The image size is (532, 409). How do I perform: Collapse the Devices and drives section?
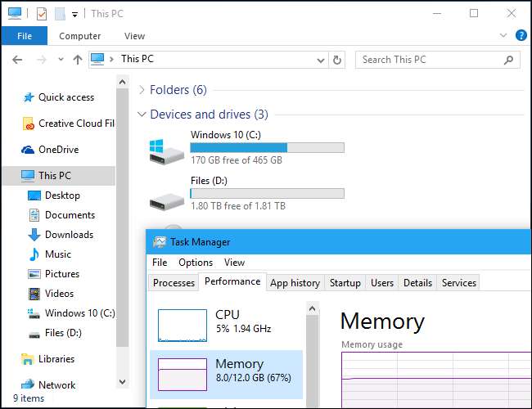pyautogui.click(x=142, y=115)
